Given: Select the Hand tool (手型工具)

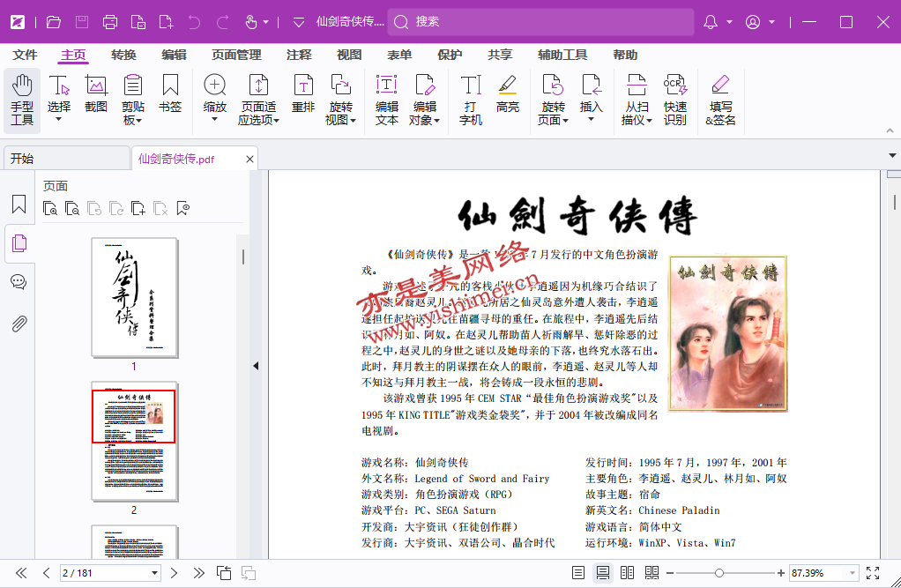Looking at the screenshot, I should (22, 100).
